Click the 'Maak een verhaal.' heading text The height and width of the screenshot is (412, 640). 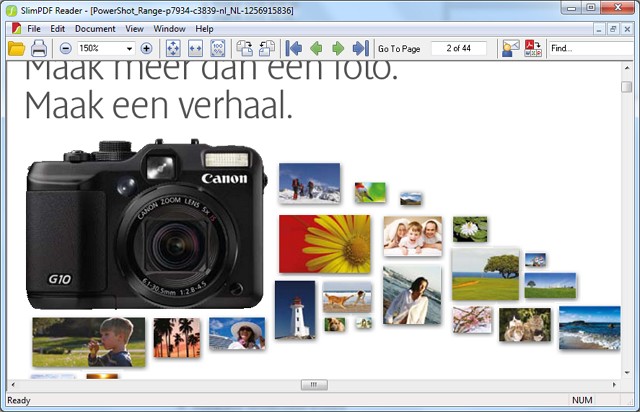[159, 105]
